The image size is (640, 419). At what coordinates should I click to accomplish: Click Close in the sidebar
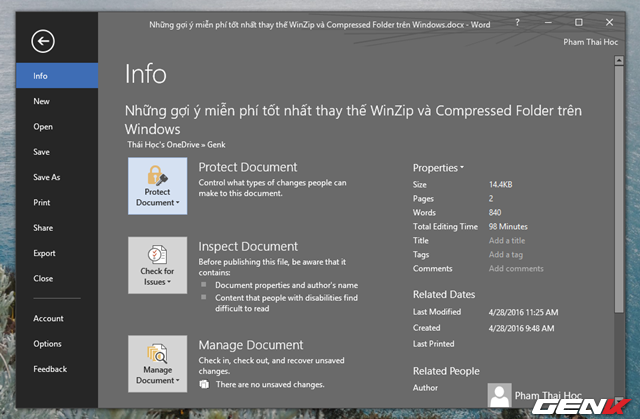click(57, 278)
